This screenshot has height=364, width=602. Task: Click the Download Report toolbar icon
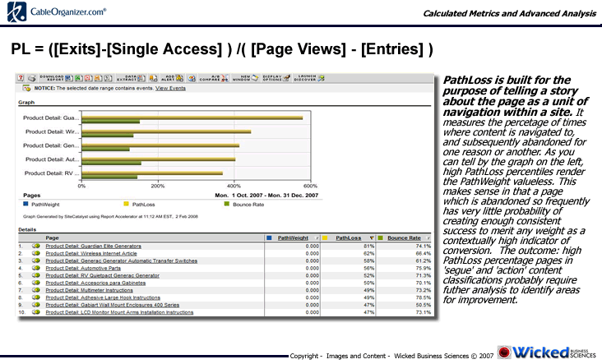[56, 77]
